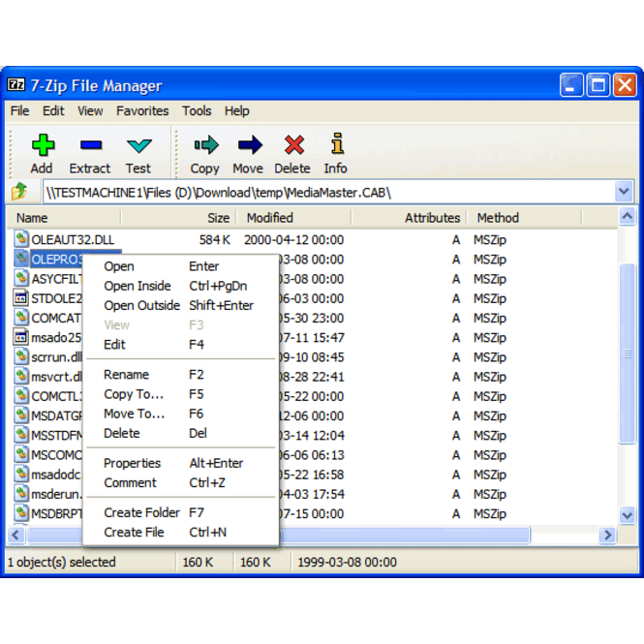The width and height of the screenshot is (644, 644).
Task: Click the blue Extract toolbar icon
Action: point(90,146)
